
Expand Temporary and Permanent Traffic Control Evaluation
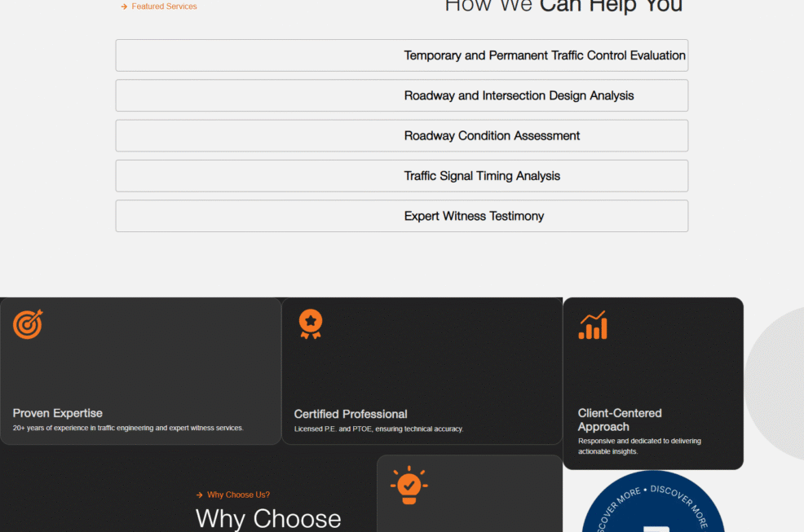[x=401, y=55]
